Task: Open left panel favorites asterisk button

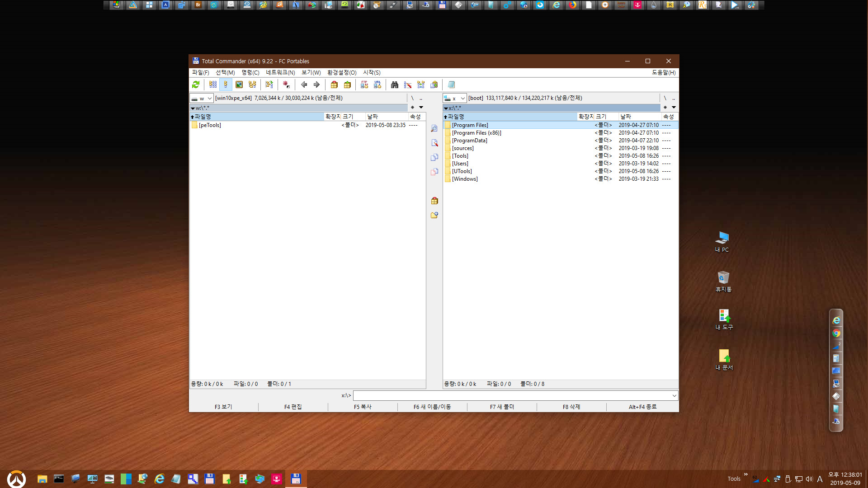Action: pos(412,108)
